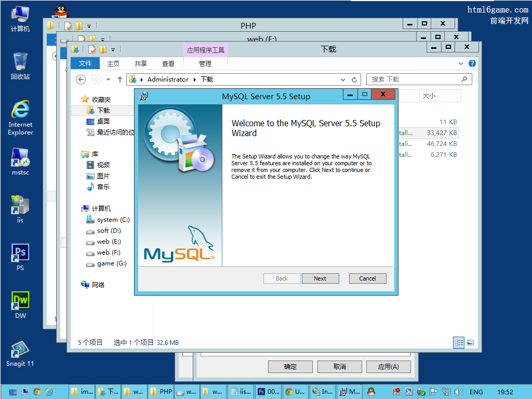Select the 应用程序工具 contextual tab
532x399 pixels.
coord(206,50)
